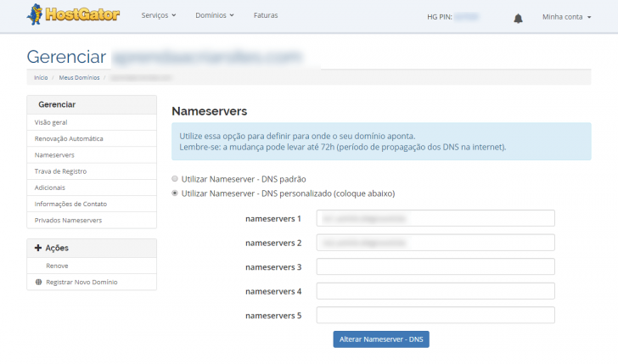Viewport: 618px width, 364px height.
Task: Expand the Serviços dropdown menu
Action: click(159, 15)
